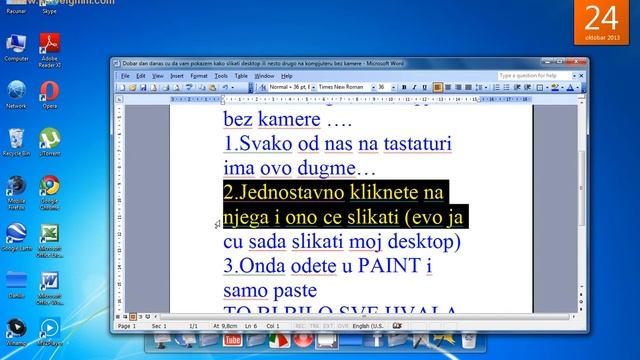Open the Styles and Formatting pane icon
The height and width of the screenshot is (360, 640).
pyautogui.click(x=263, y=87)
